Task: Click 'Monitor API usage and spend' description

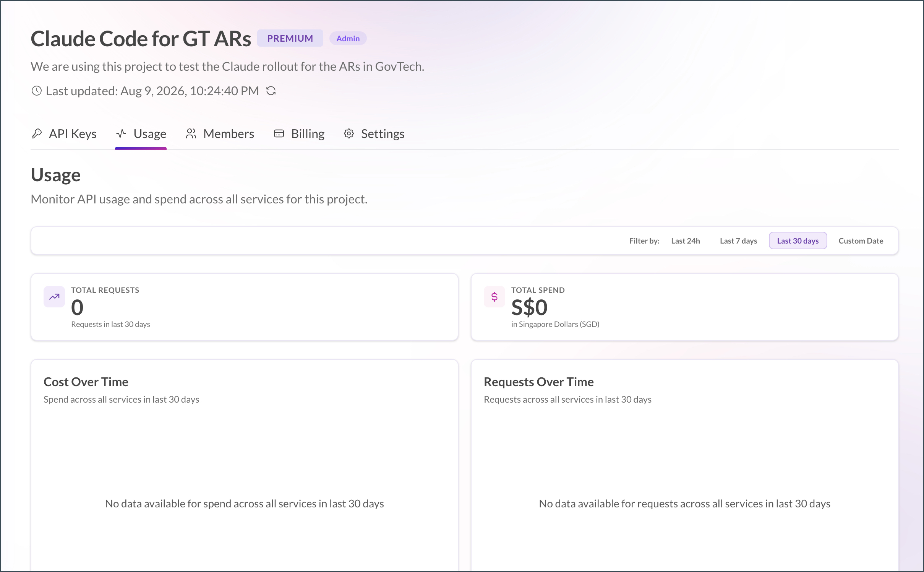Action: click(199, 199)
